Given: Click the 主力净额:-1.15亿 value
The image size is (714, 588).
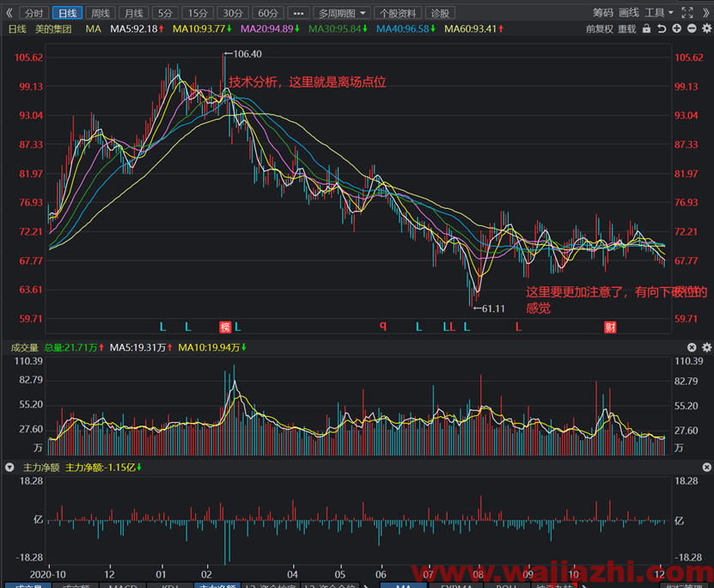Looking at the screenshot, I should click(103, 468).
